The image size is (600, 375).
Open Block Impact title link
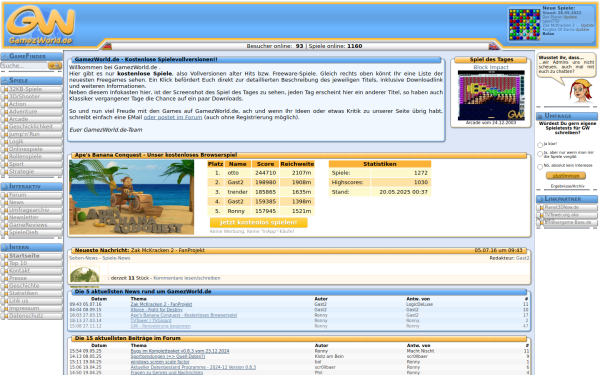[491, 67]
